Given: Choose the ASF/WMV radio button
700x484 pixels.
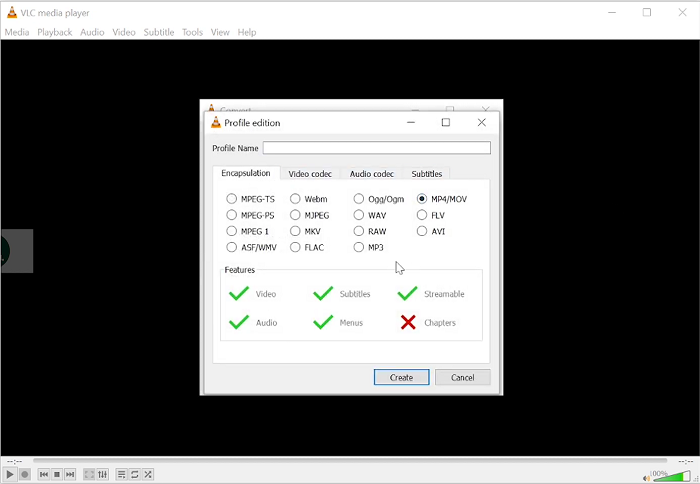Looking at the screenshot, I should coord(231,247).
